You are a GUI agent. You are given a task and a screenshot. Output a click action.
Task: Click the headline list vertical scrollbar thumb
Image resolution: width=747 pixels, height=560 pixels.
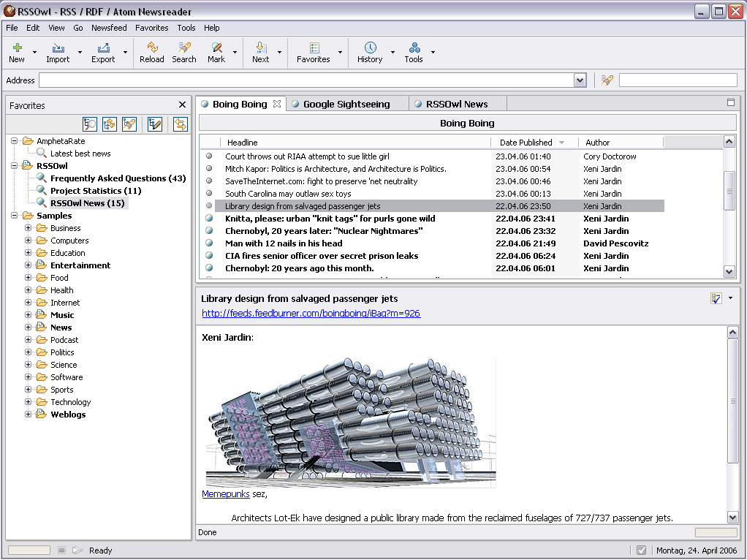729,190
